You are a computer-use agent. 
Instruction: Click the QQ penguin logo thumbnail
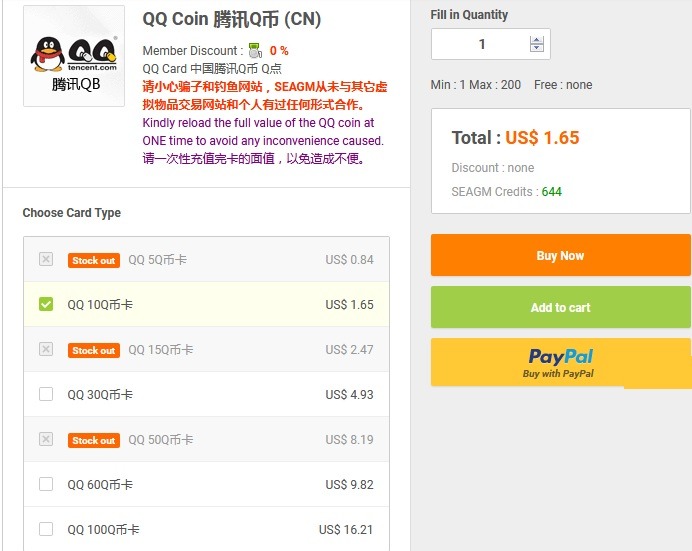click(74, 56)
